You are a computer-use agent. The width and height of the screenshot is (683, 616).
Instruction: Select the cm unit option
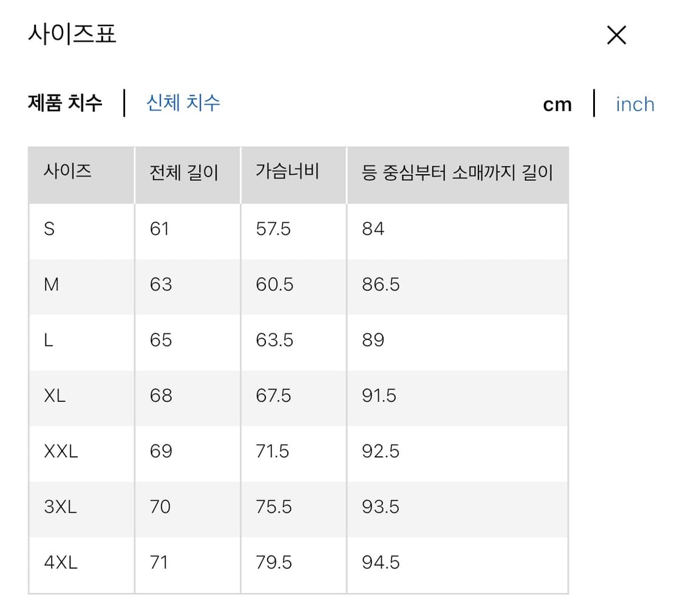pyautogui.click(x=557, y=104)
